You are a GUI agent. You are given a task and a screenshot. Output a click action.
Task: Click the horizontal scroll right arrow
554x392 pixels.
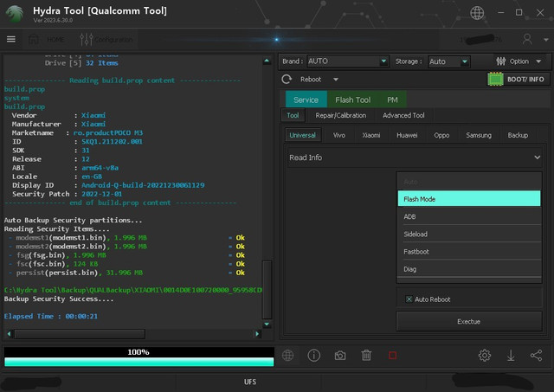coord(257,334)
